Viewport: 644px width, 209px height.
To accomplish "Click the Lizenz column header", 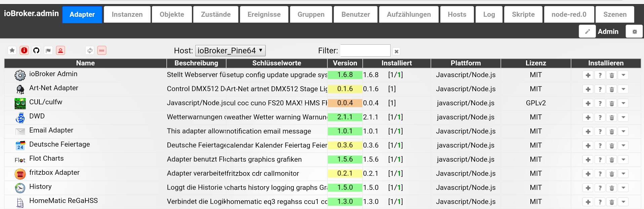I will tap(536, 63).
